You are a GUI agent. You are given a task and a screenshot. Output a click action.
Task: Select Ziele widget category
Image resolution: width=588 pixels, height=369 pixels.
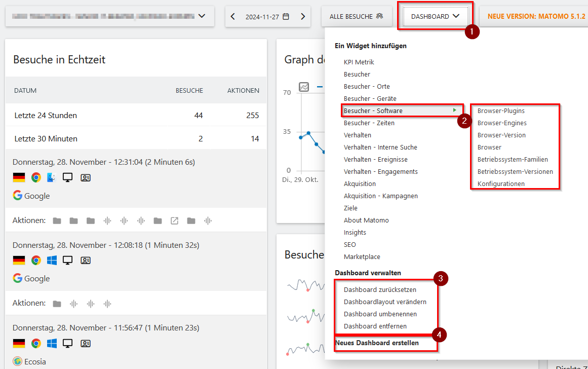coord(350,208)
